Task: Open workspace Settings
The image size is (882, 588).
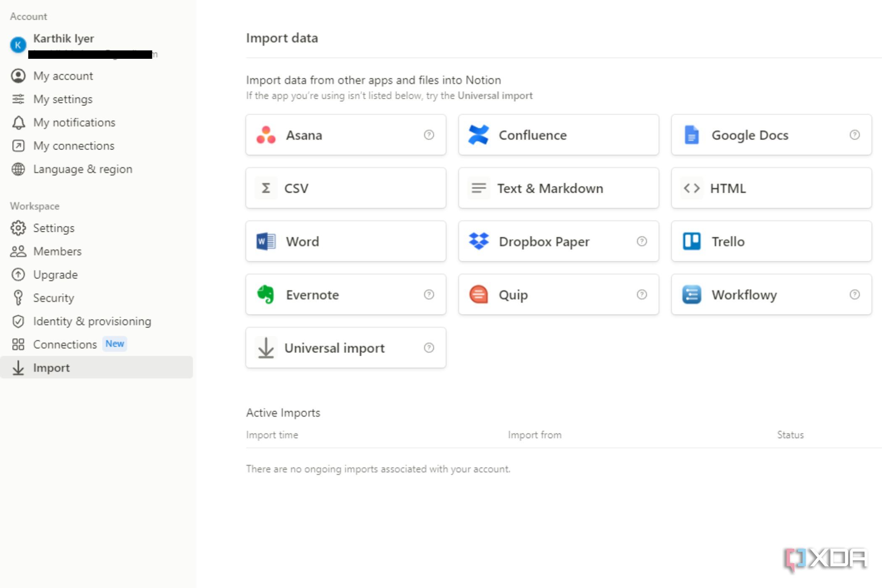Action: [x=97, y=228]
